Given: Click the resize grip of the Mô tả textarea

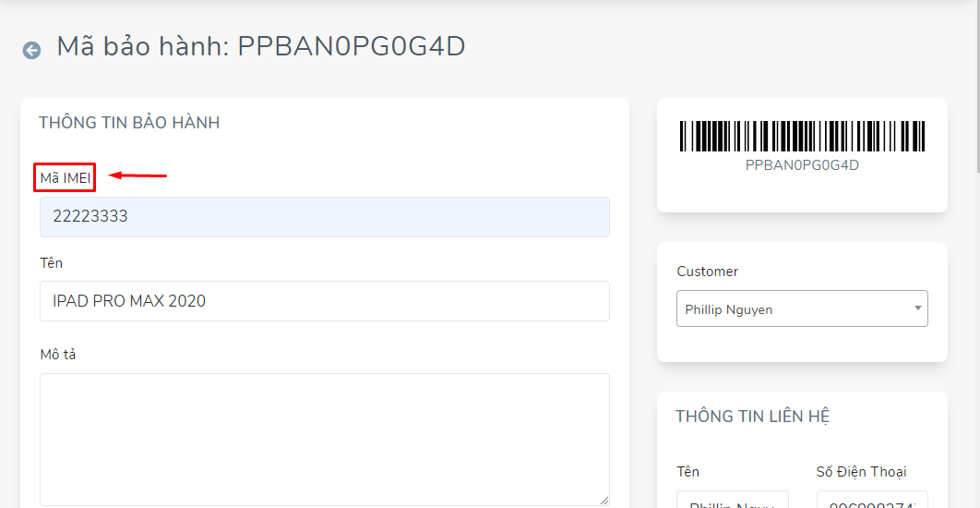Looking at the screenshot, I should pos(604,500).
